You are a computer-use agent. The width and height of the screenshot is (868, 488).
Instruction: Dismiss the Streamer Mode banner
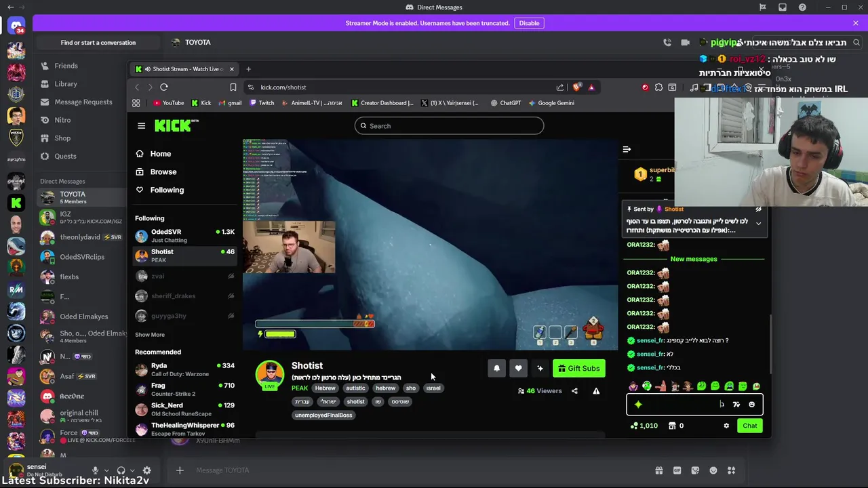[x=856, y=23]
